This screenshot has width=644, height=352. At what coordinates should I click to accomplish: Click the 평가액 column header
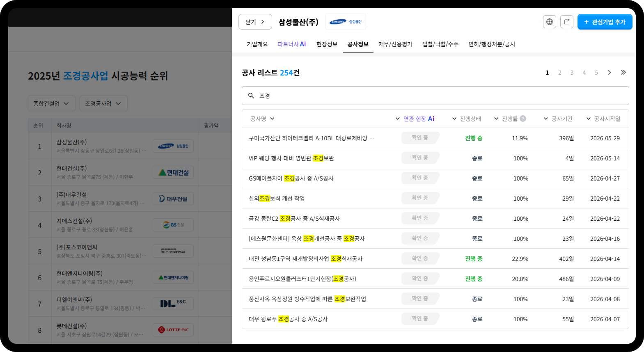[211, 126]
